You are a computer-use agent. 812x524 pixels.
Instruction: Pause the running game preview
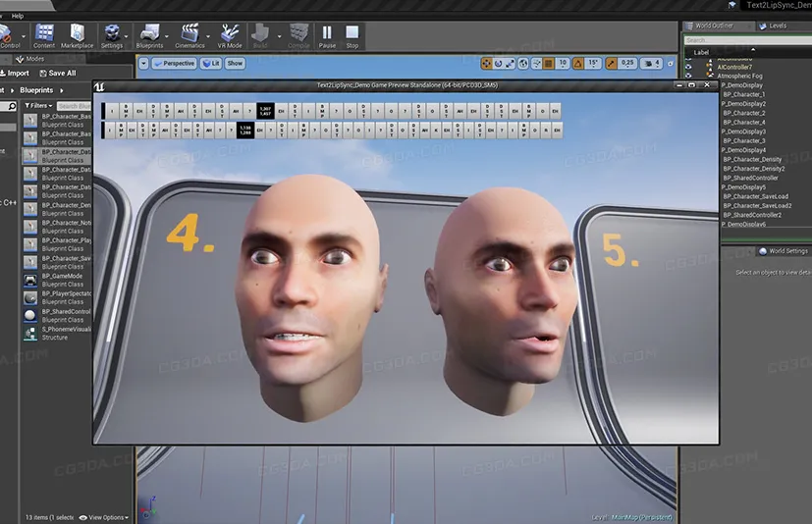327,35
